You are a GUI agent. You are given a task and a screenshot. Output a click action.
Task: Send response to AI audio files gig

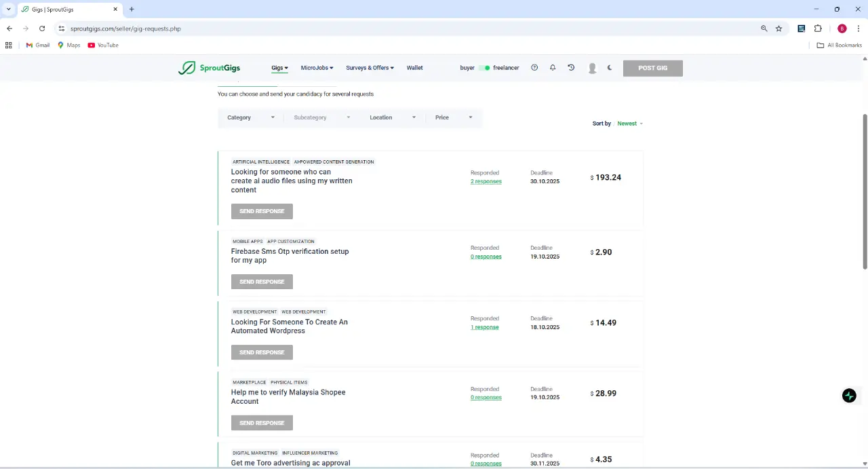coord(262,211)
